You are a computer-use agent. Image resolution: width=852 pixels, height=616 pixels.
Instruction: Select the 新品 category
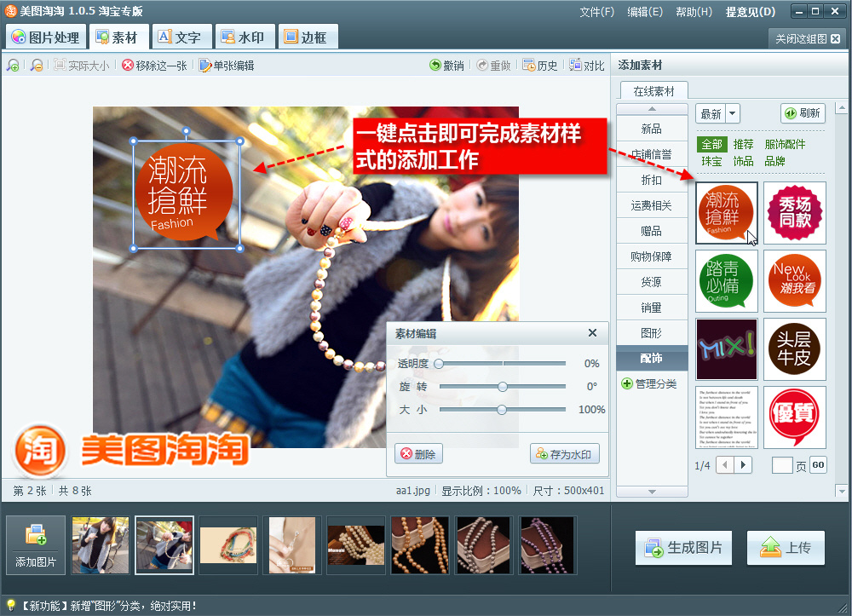click(x=652, y=129)
